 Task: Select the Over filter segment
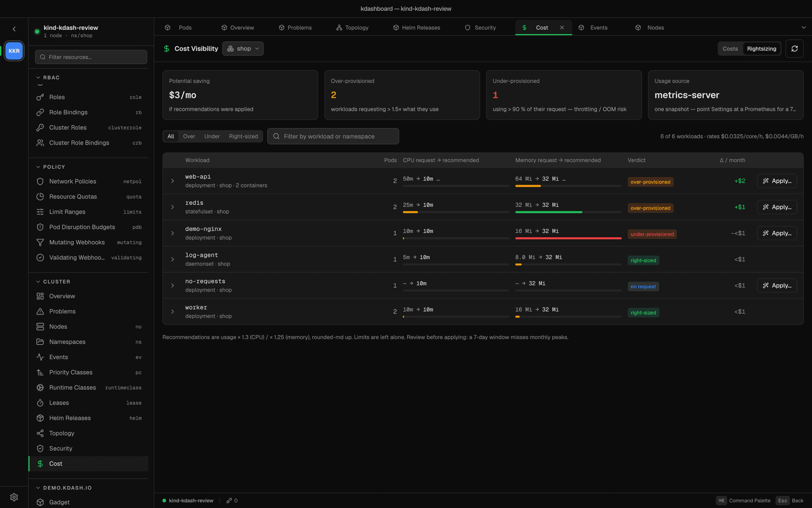point(189,136)
